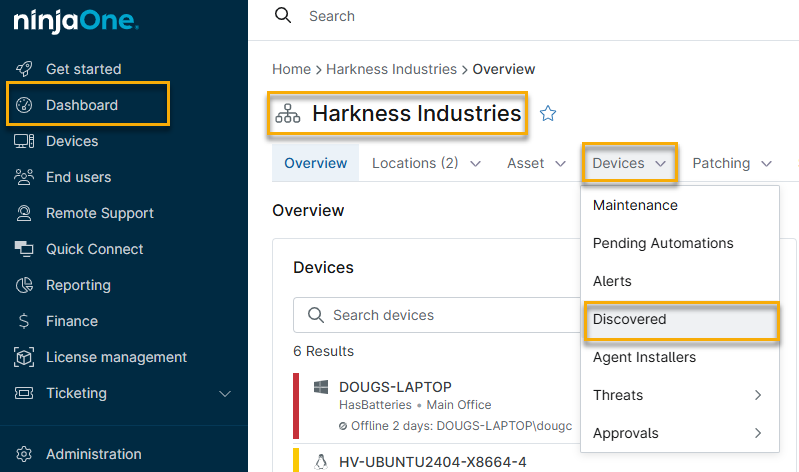Open the License management sidebar icon
Viewport: 799px width, 472px height.
click(x=25, y=357)
